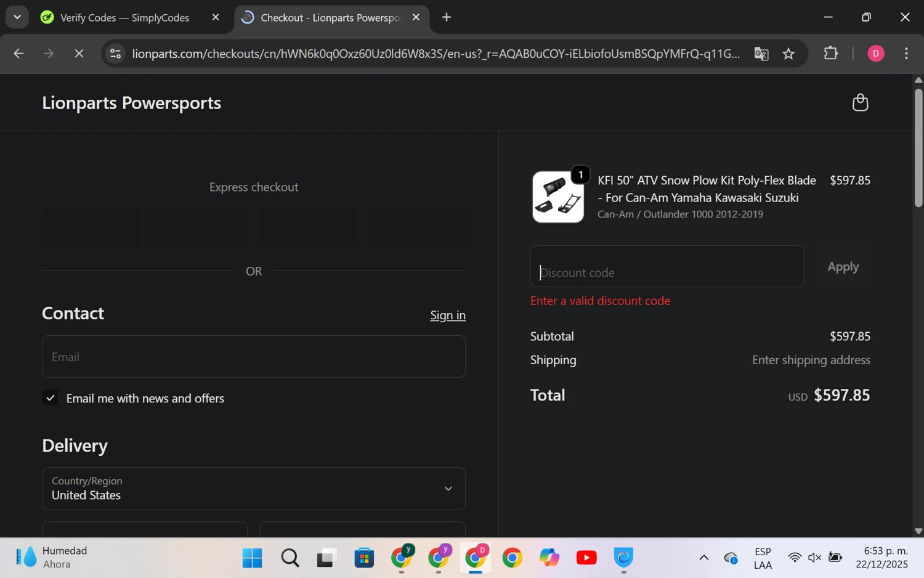Image resolution: width=924 pixels, height=578 pixels.
Task: Launch Microsoft Store from taskbar
Action: click(x=364, y=558)
